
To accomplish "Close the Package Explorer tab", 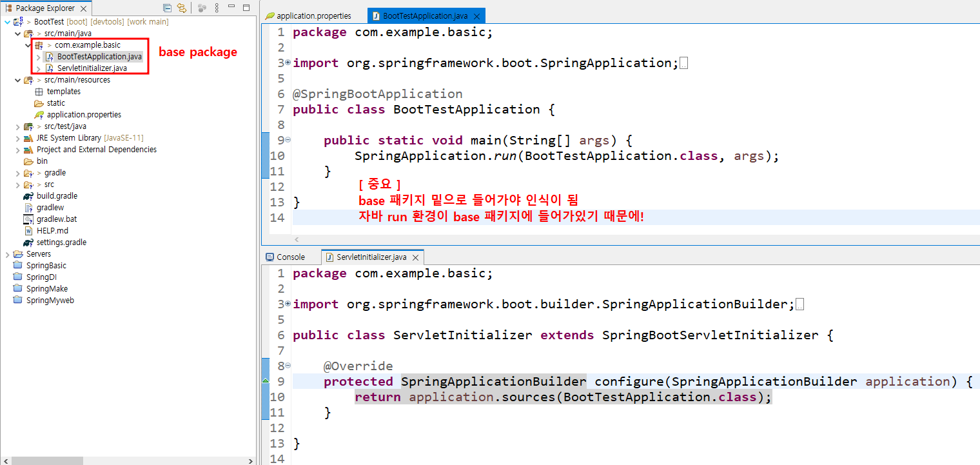I will click(83, 8).
